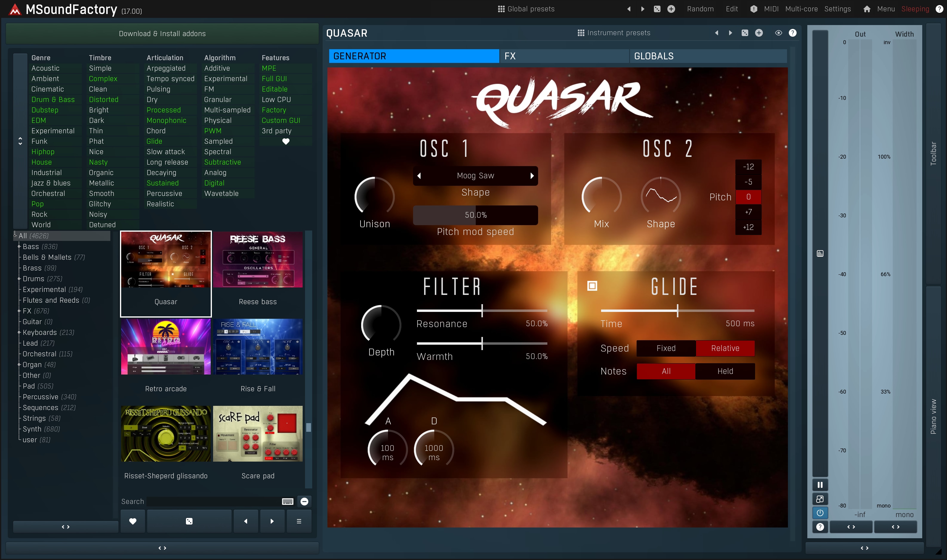
Task: Click Download & Install addons button
Action: [162, 34]
